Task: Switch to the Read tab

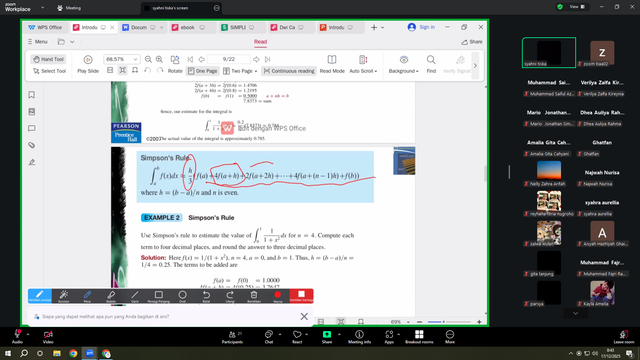Action: [x=260, y=42]
